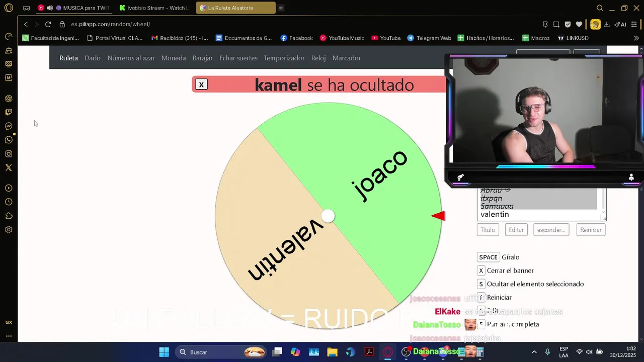Viewport: 644px width, 362px height.
Task: Open the Twitch sidebar panel
Action: (9, 112)
